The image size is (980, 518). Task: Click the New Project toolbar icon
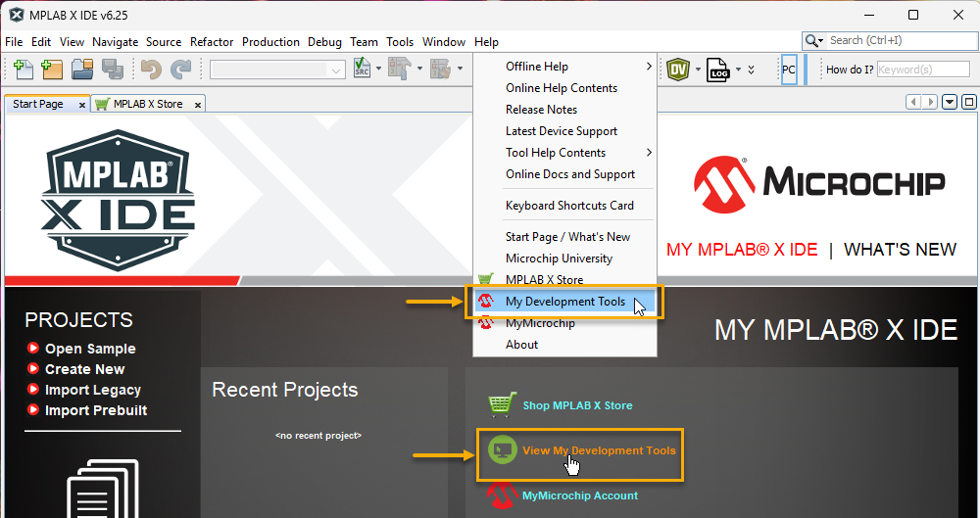(51, 70)
